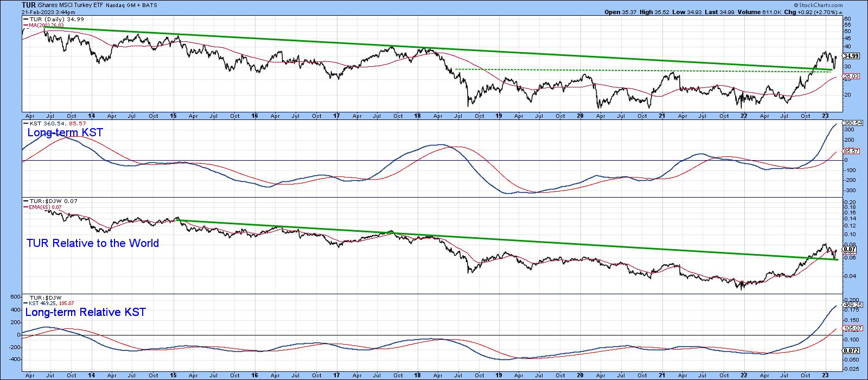Click the 105.07 relative KST axis tag
The width and height of the screenshot is (868, 380).
pyautogui.click(x=852, y=328)
